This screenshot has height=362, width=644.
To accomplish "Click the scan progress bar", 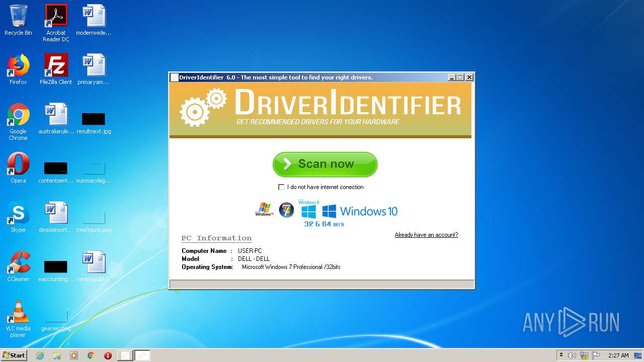I will point(322,285).
